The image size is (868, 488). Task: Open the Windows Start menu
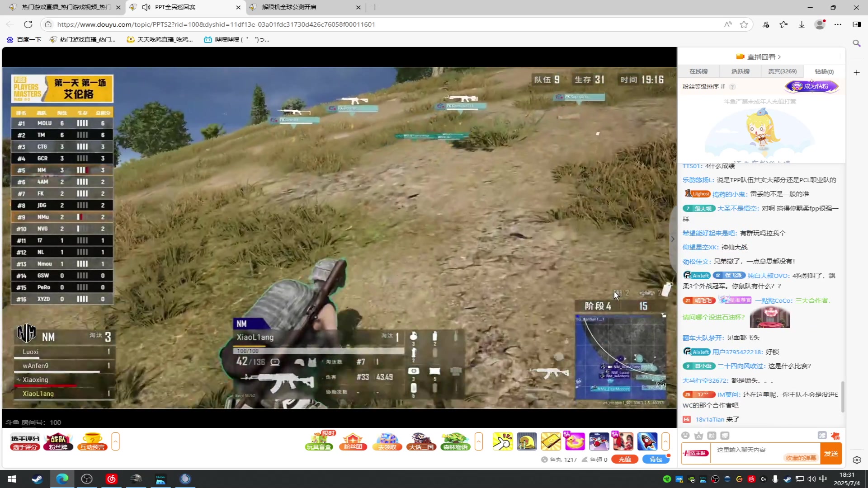12,479
